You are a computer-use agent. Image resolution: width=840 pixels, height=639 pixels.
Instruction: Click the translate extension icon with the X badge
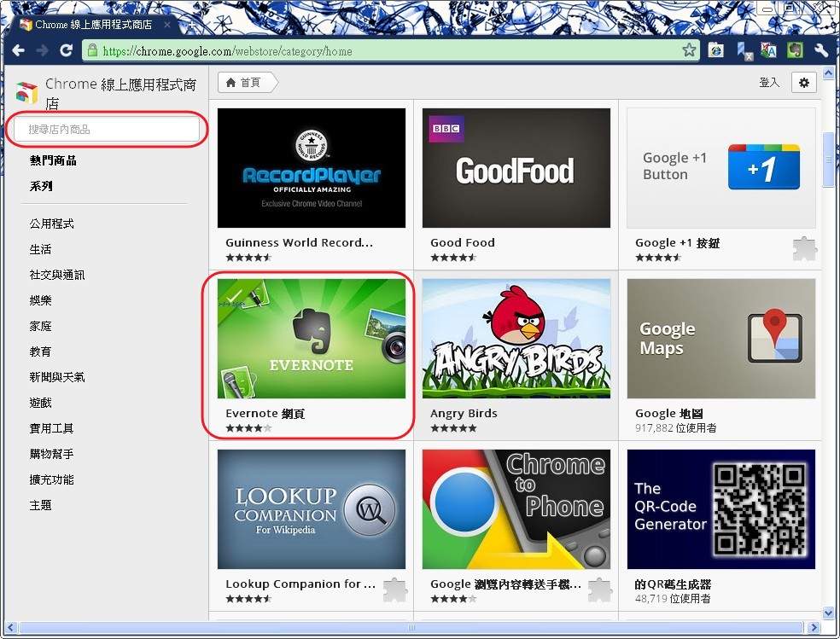pyautogui.click(x=745, y=51)
